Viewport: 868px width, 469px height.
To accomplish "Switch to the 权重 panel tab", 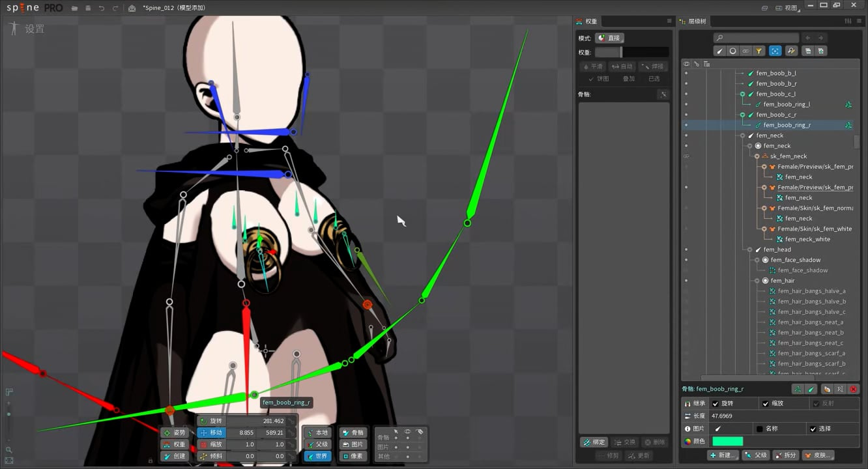I will (x=586, y=21).
